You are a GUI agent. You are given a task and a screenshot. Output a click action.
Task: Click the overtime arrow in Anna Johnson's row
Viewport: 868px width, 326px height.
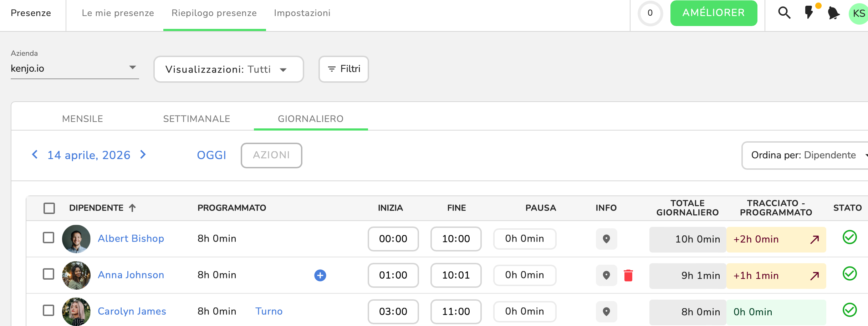click(x=815, y=276)
